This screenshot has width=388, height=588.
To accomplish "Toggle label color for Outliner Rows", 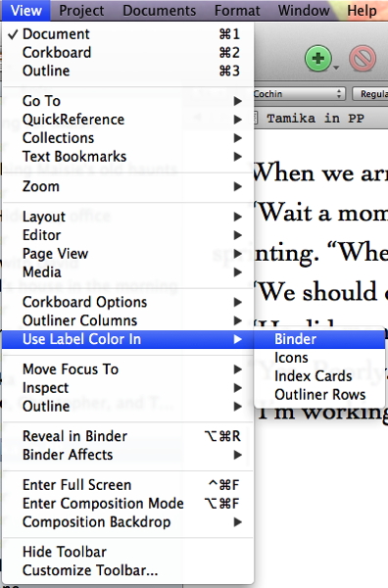I will coord(319,395).
